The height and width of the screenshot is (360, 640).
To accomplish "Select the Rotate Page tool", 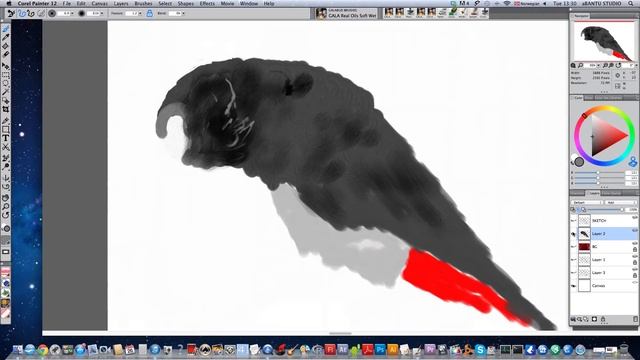I will pos(6,215).
